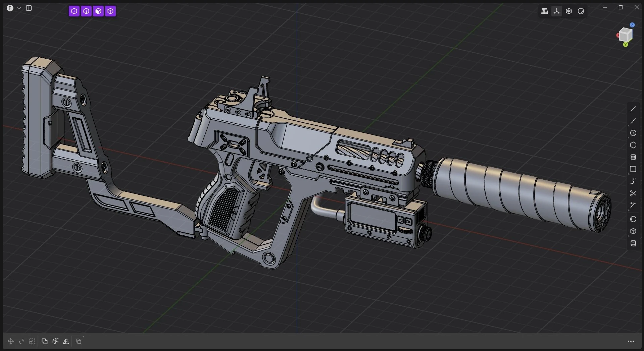Toggle face selection mode purple button

(x=98, y=11)
